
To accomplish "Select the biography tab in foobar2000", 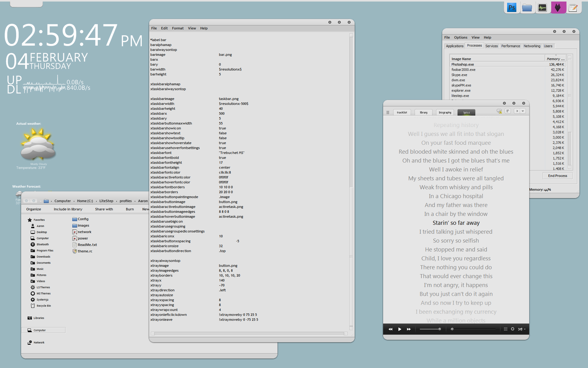I will coord(446,112).
